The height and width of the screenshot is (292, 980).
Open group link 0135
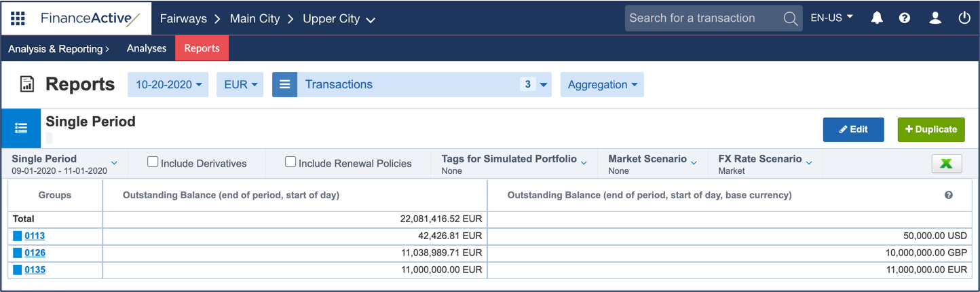tap(35, 270)
